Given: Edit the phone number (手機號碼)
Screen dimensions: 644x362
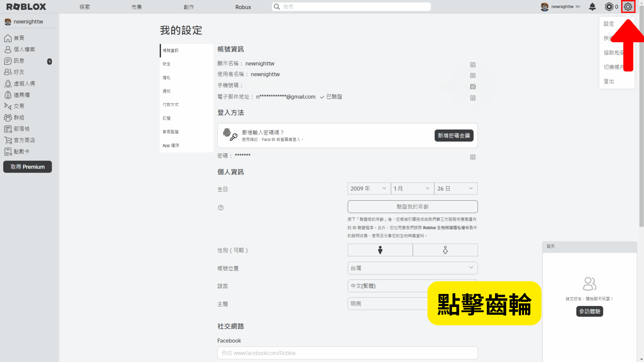Looking at the screenshot, I should [x=473, y=86].
